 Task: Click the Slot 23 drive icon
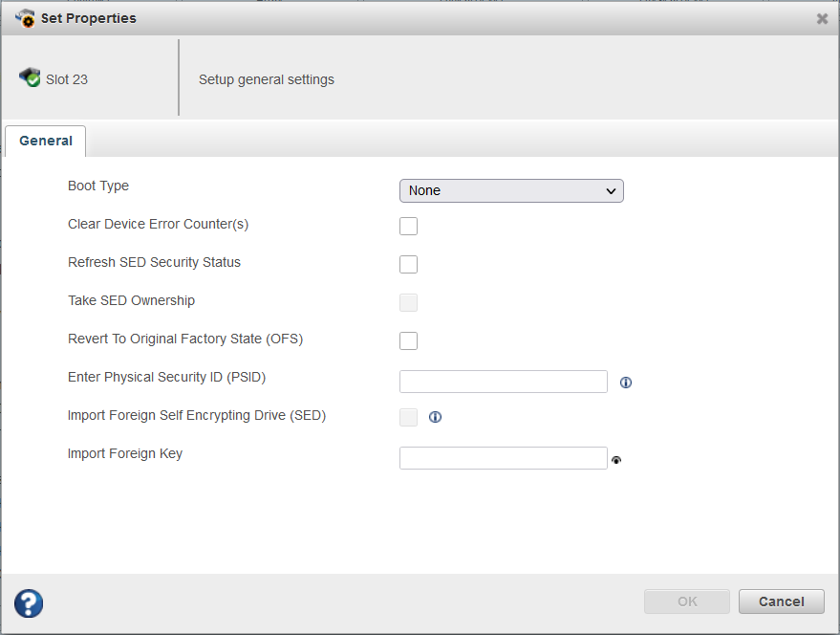(29, 77)
